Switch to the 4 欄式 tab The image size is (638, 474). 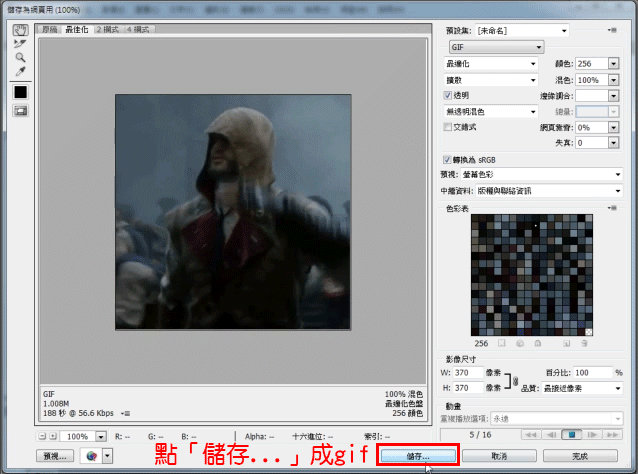click(138, 29)
